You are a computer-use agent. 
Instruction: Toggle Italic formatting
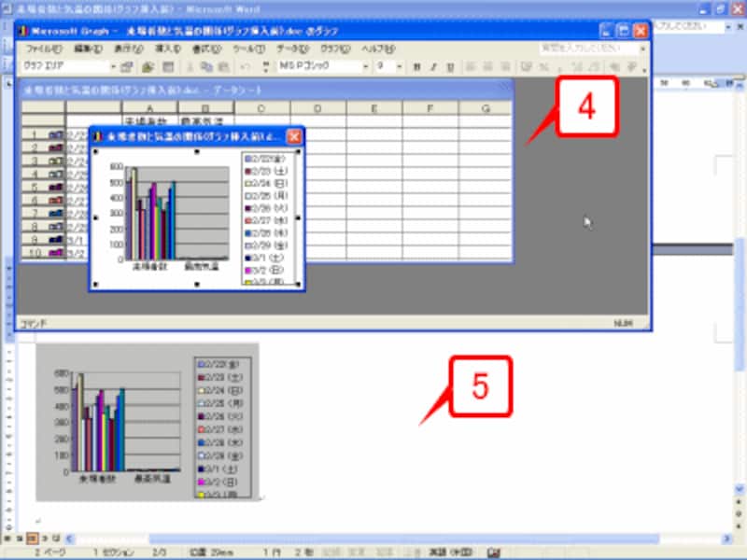pyautogui.click(x=433, y=67)
